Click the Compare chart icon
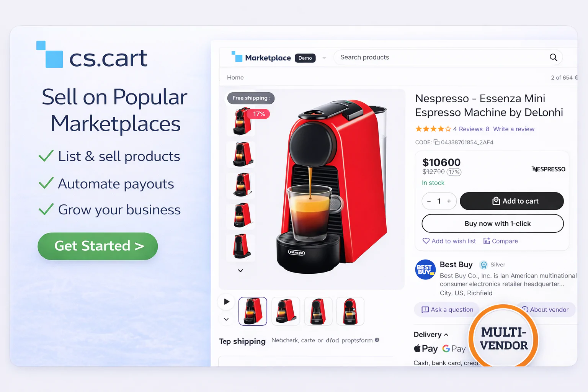The image size is (588, 392). click(x=487, y=241)
